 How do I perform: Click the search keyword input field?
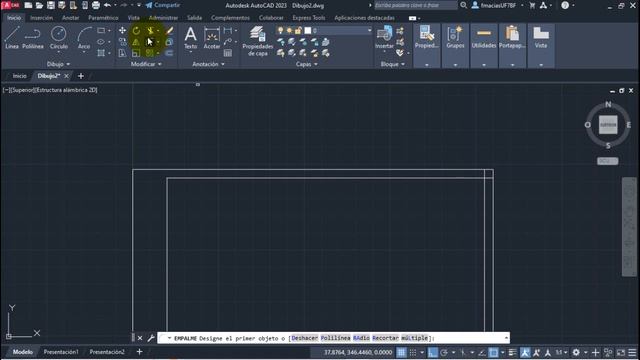tap(416, 5)
